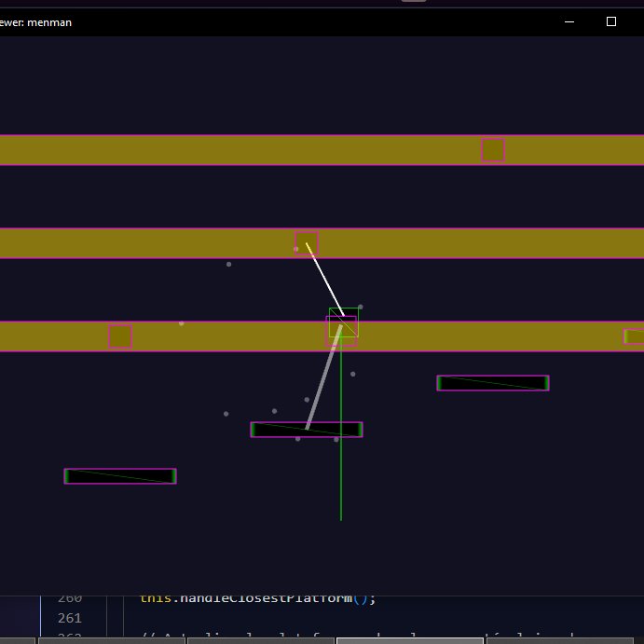Maximize the menman viewer window

pyautogui.click(x=611, y=21)
